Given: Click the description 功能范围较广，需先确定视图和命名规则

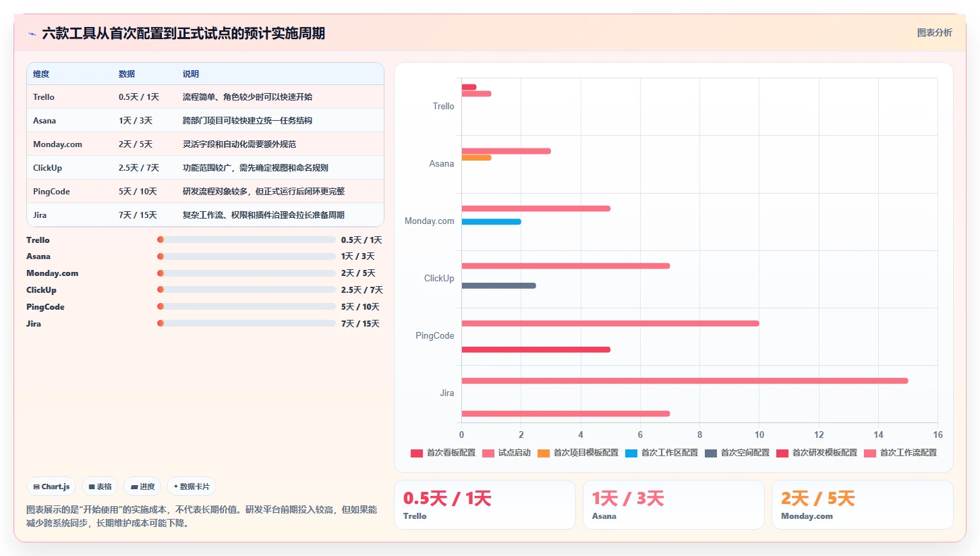Looking at the screenshot, I should coord(256,168).
